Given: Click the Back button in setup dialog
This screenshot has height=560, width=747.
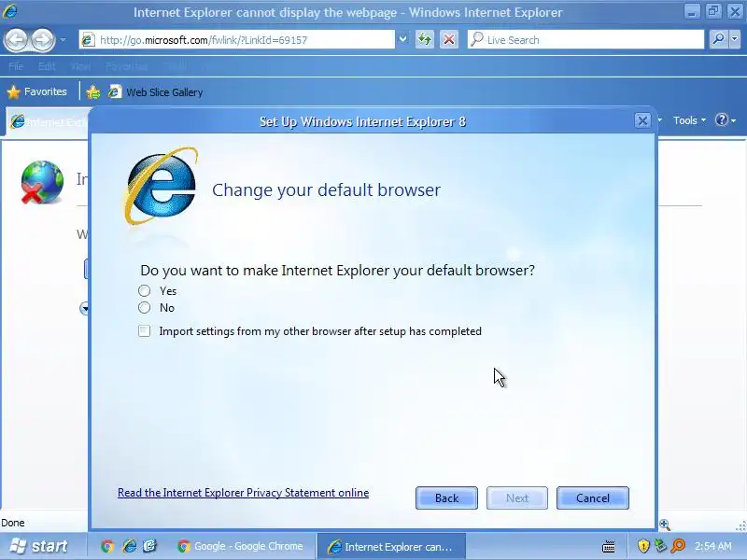Looking at the screenshot, I should tap(446, 498).
